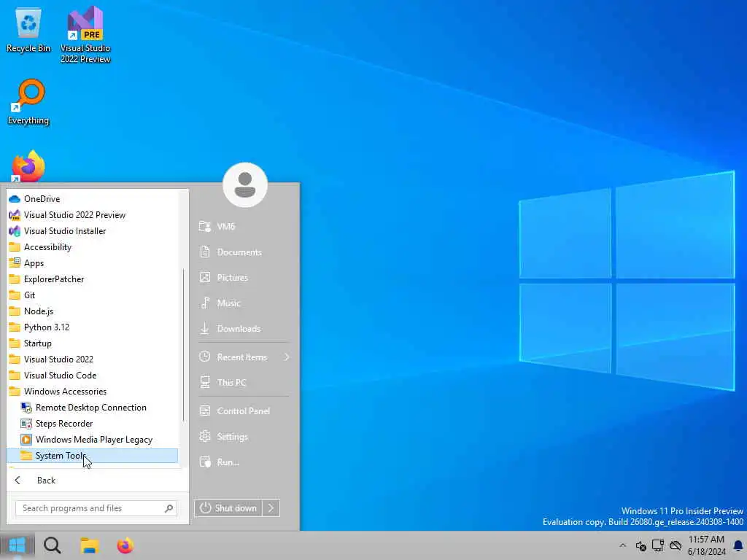
Task: Focus the Search programs and files box
Action: (96, 508)
